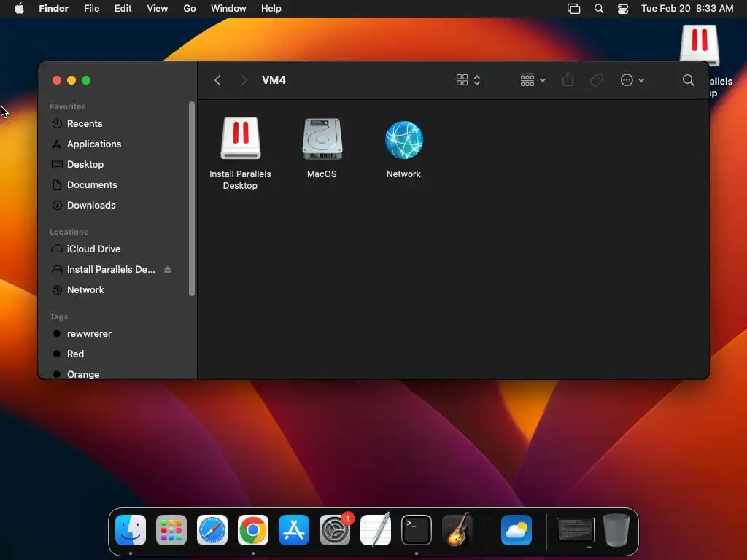The image size is (747, 560).
Task: Click the Edit Tags toolbar icon
Action: pos(597,80)
